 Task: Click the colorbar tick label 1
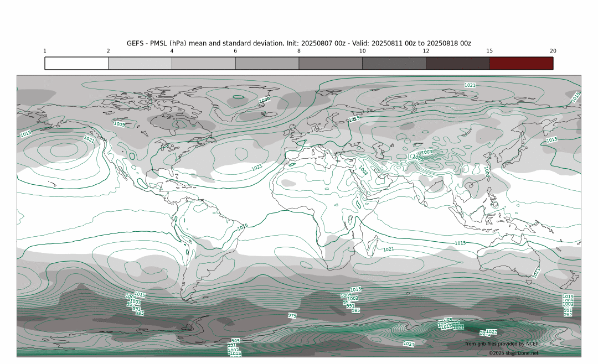point(45,51)
